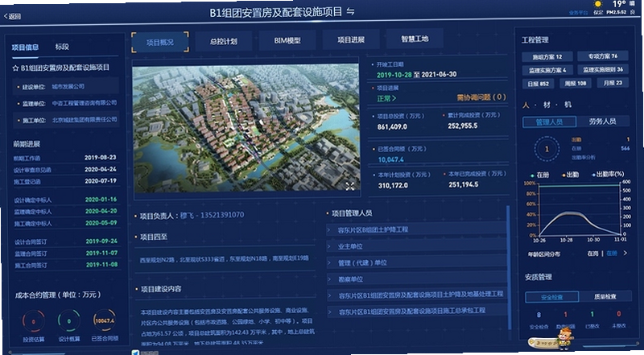644x355 pixels.
Task: Click the dashed attendance circle showing 1
Action: pos(547,149)
